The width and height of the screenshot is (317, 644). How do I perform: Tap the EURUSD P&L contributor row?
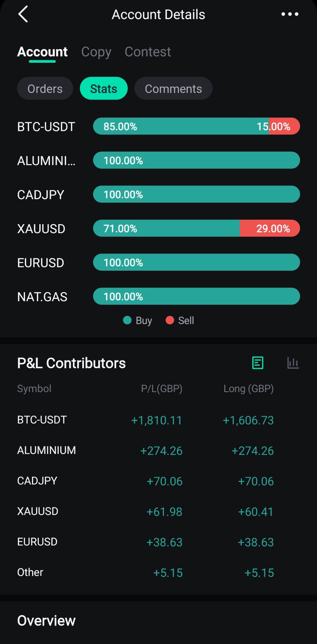[37, 542]
